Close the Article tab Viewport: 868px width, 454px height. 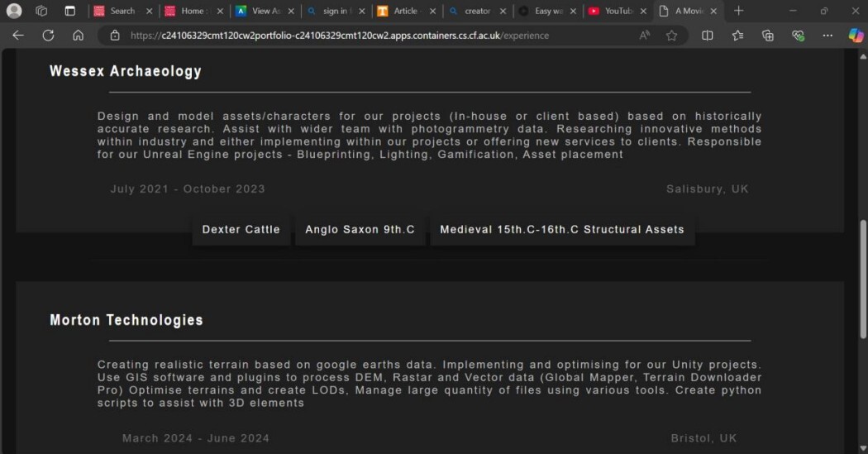[x=432, y=11]
